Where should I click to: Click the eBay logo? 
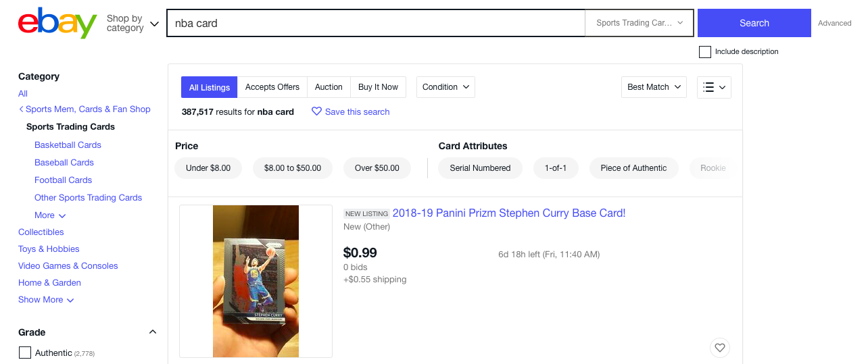click(57, 23)
